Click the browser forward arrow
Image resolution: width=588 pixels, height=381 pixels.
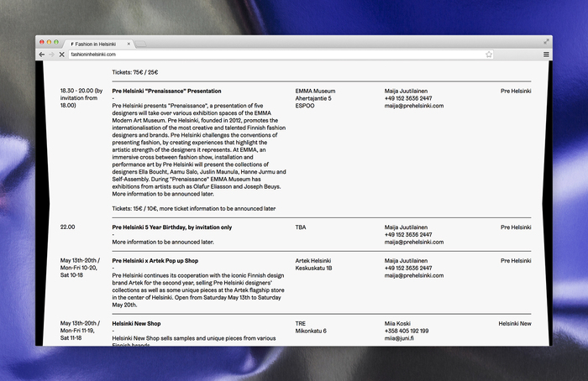(x=53, y=55)
